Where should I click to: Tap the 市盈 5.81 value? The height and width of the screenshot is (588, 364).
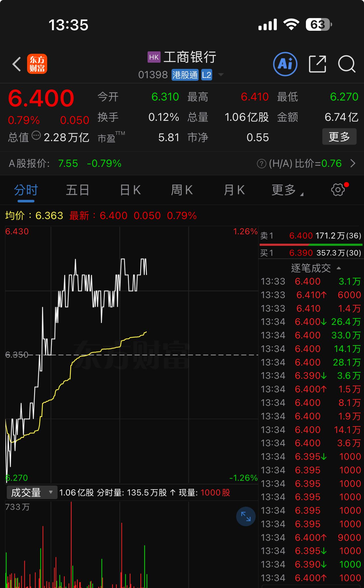point(169,138)
